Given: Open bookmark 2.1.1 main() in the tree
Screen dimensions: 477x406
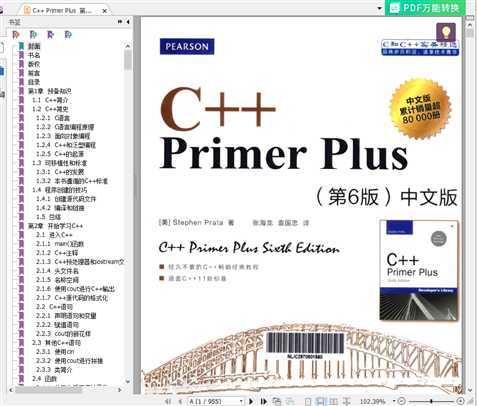Looking at the screenshot, I should pos(60,244).
